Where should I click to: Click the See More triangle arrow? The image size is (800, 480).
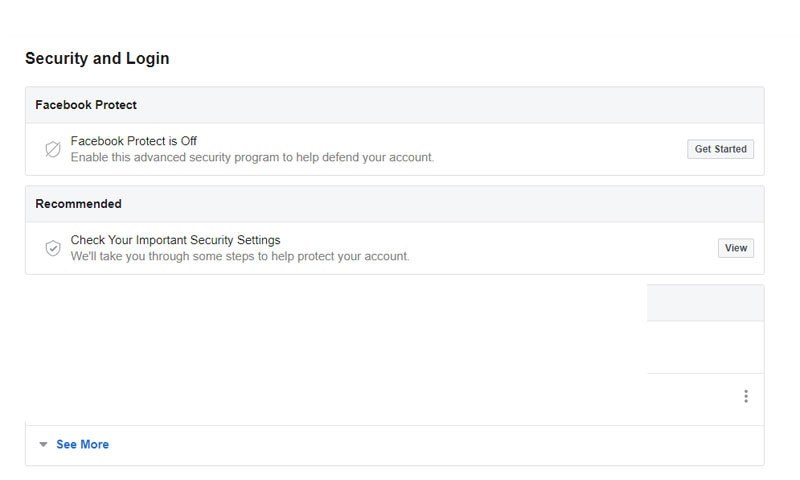click(43, 444)
